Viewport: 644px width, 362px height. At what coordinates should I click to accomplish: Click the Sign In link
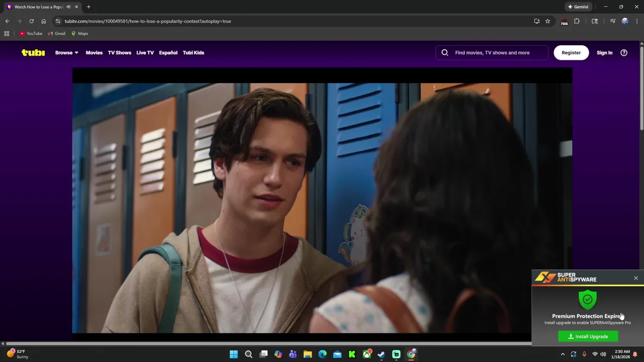(x=604, y=52)
